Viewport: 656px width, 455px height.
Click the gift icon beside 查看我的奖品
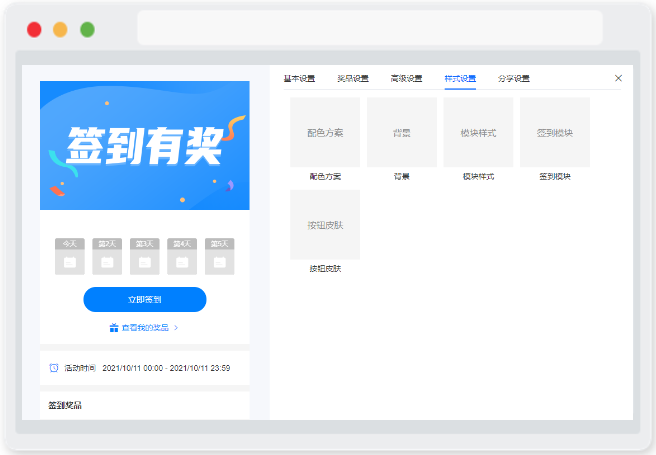coord(114,327)
